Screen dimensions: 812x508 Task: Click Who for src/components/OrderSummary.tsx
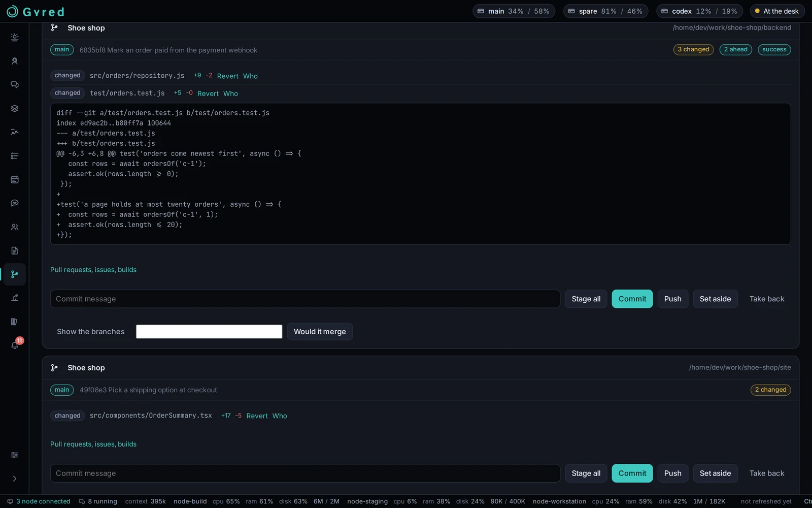tap(280, 416)
